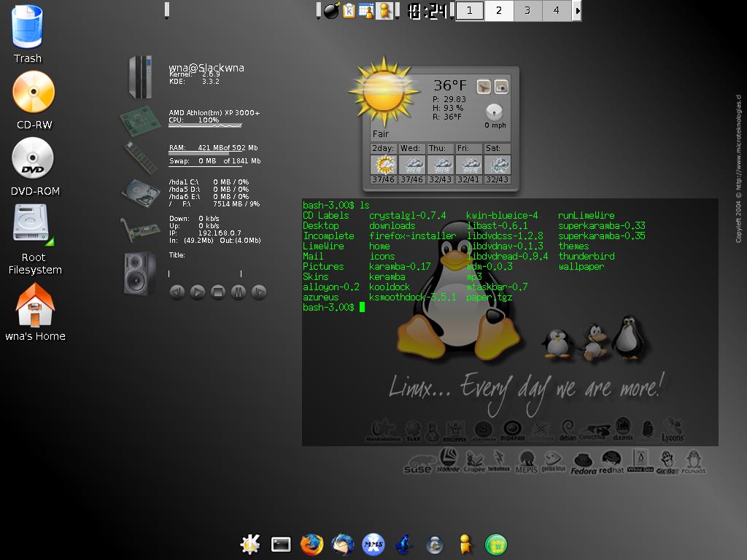747x560 pixels.
Task: Click the terminal prompt with the green cursor
Action: coord(333,307)
